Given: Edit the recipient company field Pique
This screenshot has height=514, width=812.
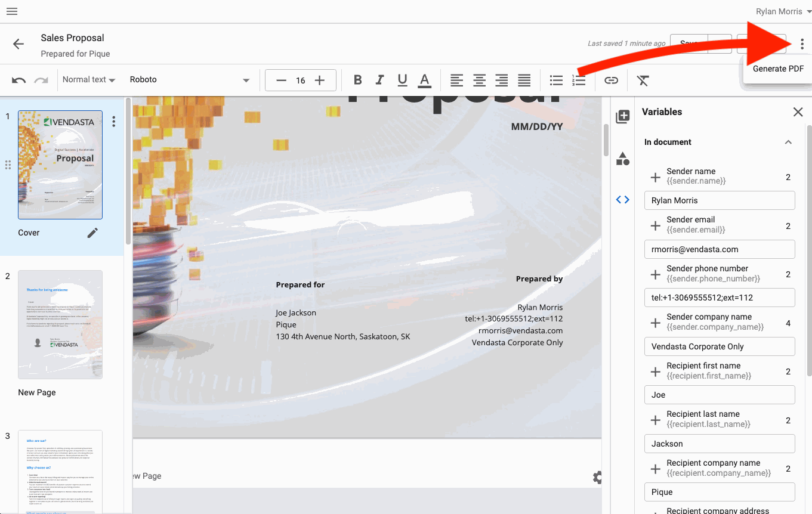Looking at the screenshot, I should [720, 492].
